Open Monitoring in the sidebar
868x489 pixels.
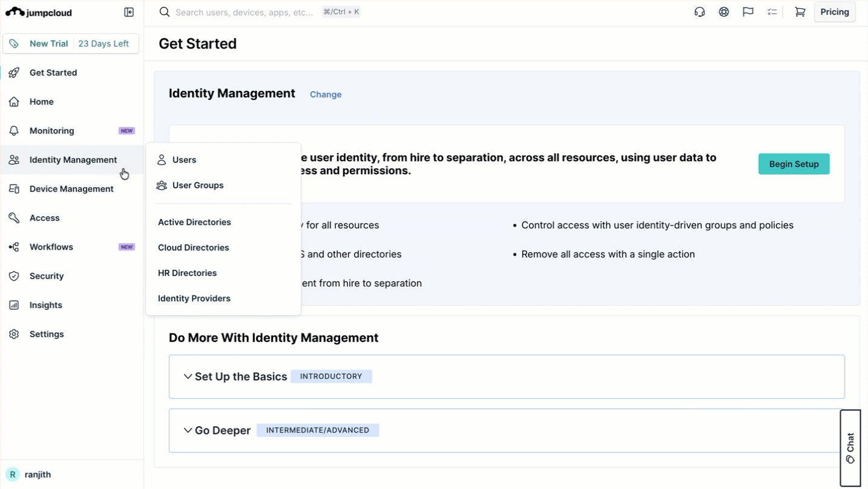coord(52,131)
